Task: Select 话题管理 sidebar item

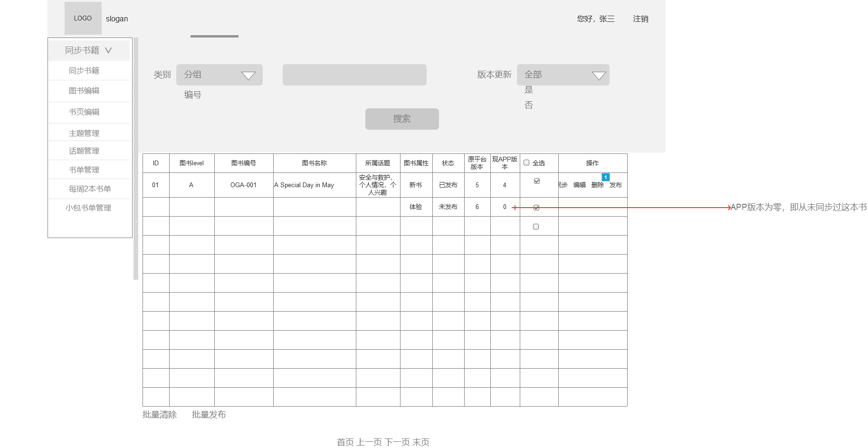Action: 84,151
